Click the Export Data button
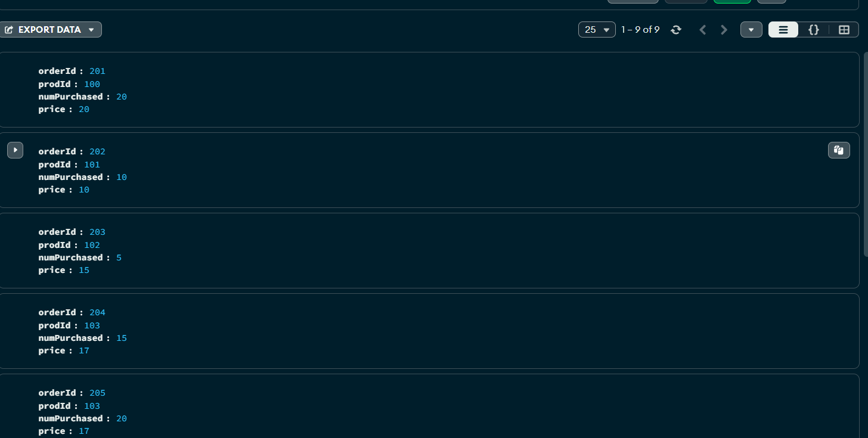The width and height of the screenshot is (868, 438). click(51, 30)
